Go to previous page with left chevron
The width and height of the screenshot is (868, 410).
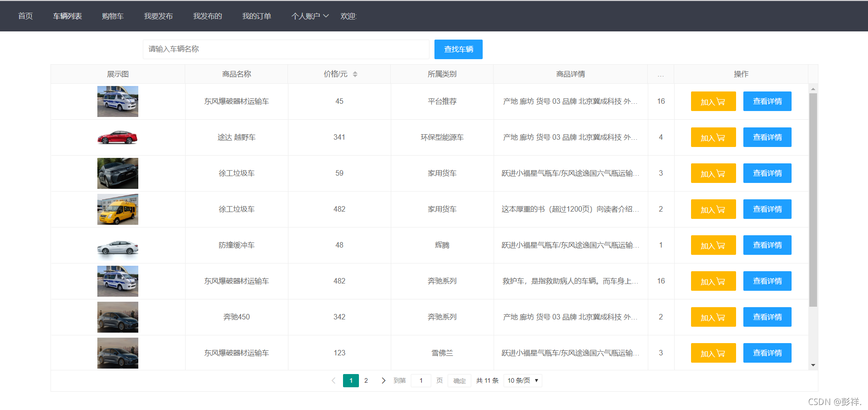(x=333, y=380)
